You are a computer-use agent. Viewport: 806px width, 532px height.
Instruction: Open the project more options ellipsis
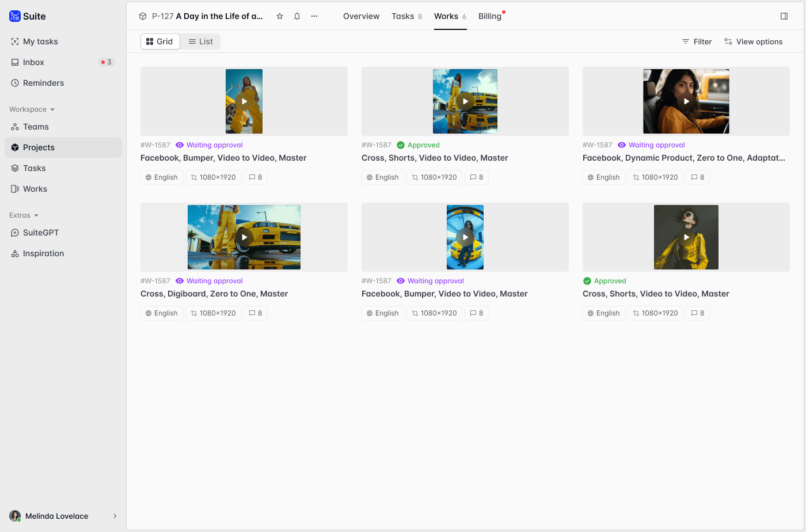pyautogui.click(x=314, y=16)
